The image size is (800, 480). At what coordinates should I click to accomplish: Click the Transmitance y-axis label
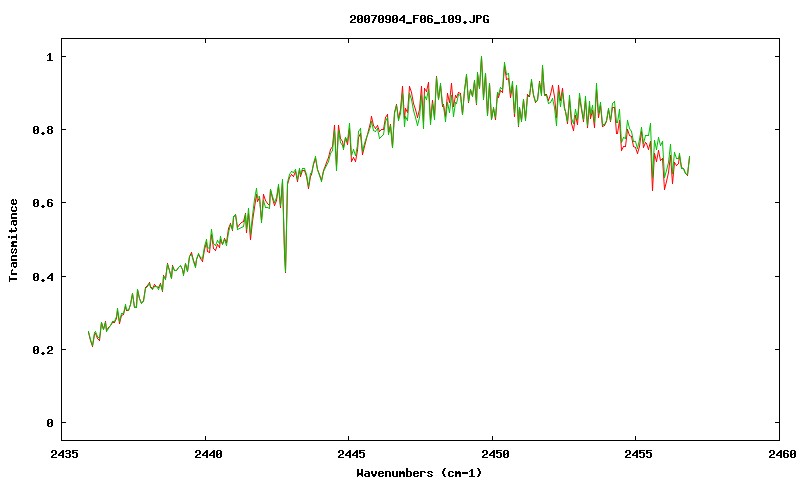pyautogui.click(x=13, y=240)
